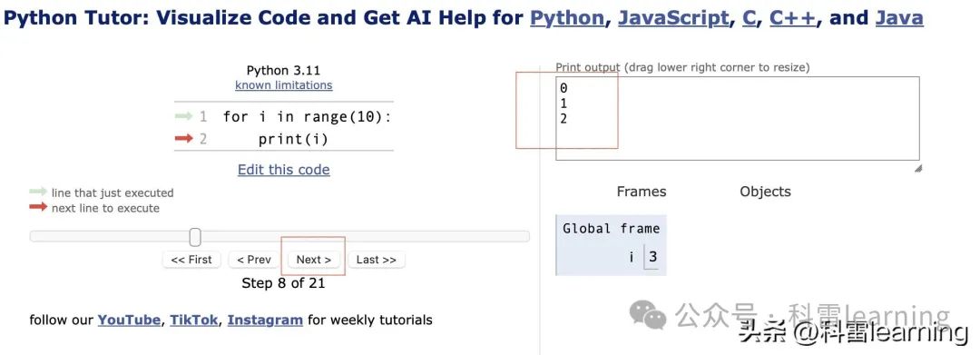Jump to end with Last >> button
980x355 pixels.
coord(377,260)
